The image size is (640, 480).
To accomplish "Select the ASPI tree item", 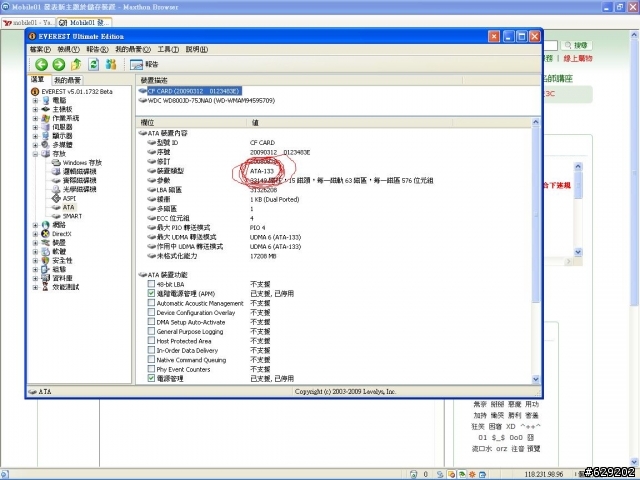I will [69, 198].
